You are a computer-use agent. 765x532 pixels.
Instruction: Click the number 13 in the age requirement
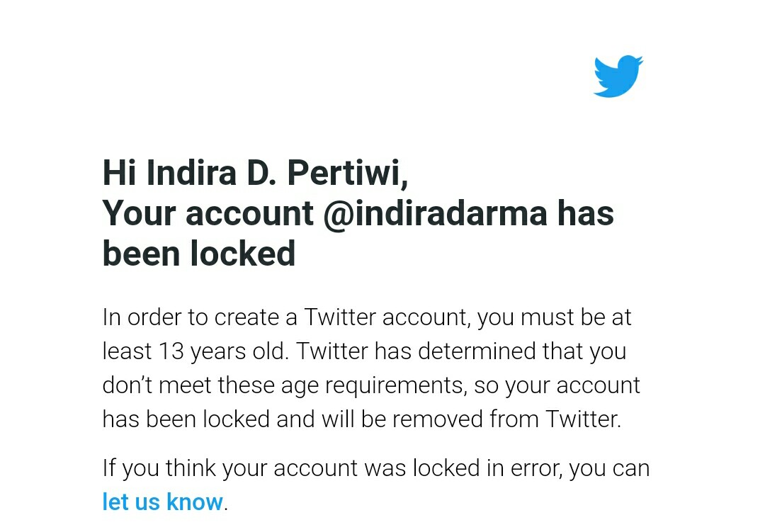171,351
